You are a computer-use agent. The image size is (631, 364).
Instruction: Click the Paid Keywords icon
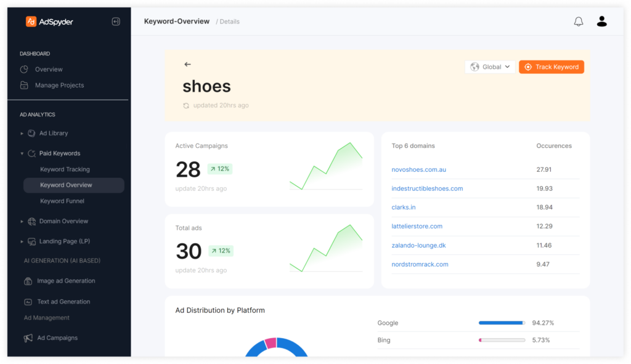click(x=31, y=153)
